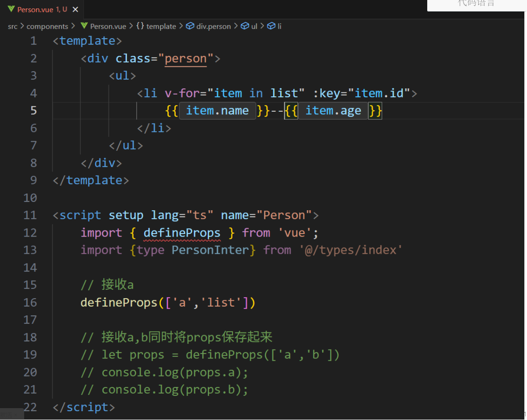Click the 接收a comment on line 15
The image size is (527, 420).
[x=107, y=285]
